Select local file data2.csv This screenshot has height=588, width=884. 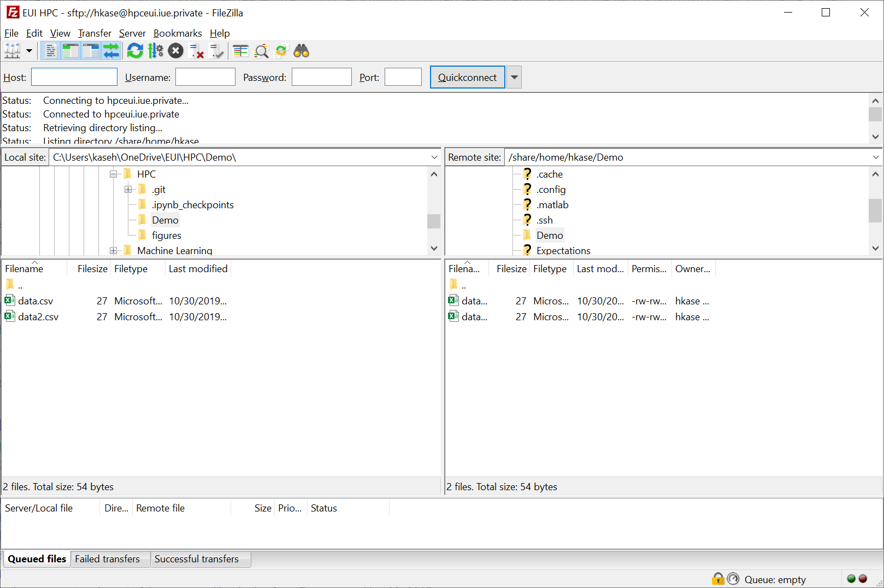(38, 317)
